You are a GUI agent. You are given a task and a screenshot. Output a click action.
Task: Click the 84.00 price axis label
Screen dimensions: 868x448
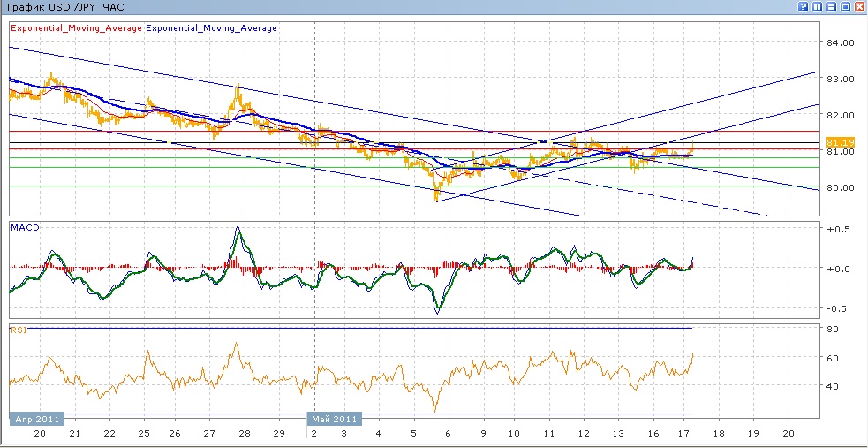[839, 42]
